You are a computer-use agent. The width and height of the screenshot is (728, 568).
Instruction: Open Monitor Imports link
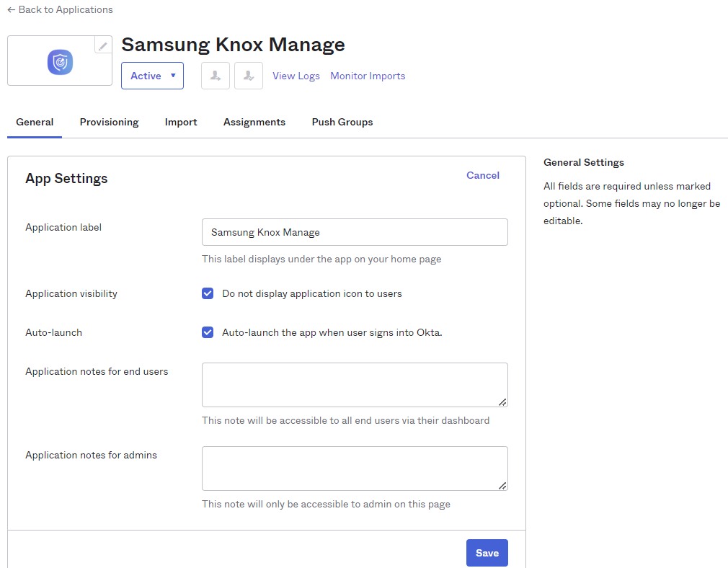point(368,76)
